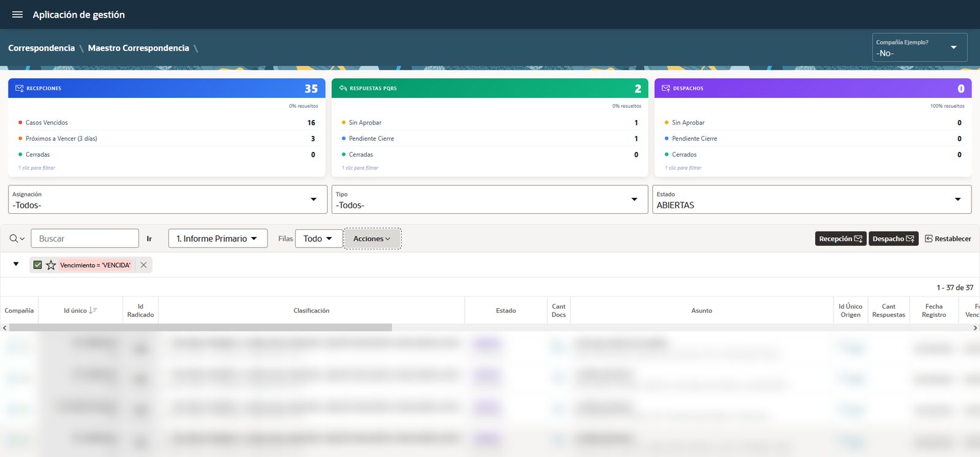Viewport: 980px width, 457px height.
Task: Click the Recepciones envelope icon
Action: [x=19, y=88]
